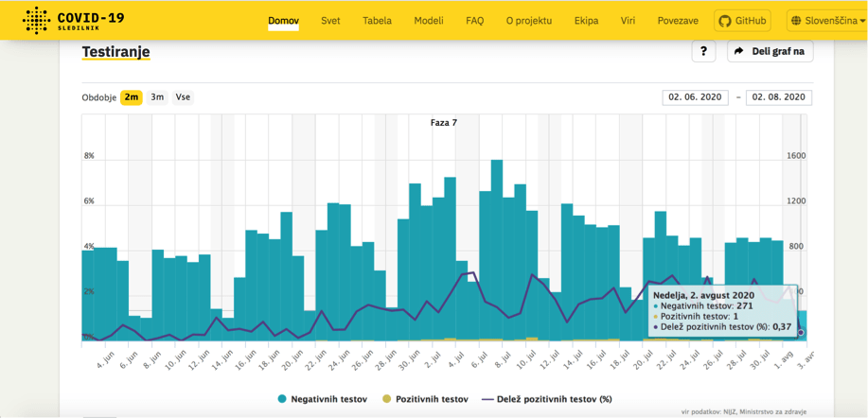Open the end date field 02. 08. 2020
Image resolution: width=868 pixels, height=418 pixels.
(x=779, y=97)
